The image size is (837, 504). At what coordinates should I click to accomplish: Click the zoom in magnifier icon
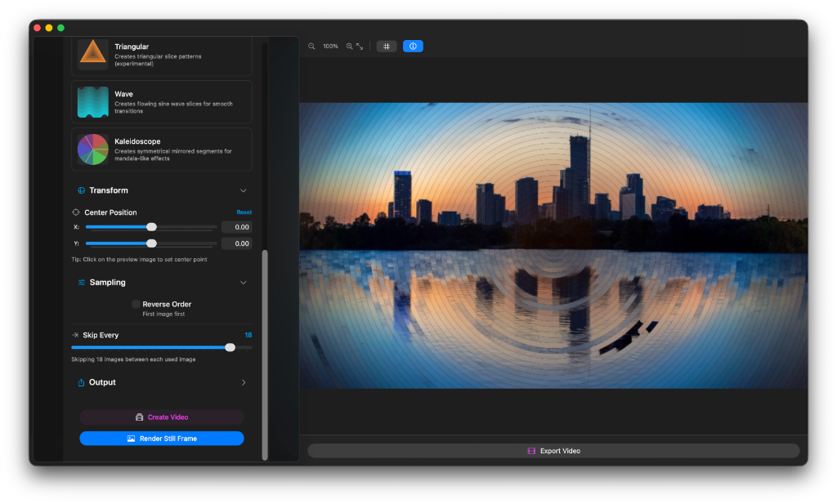[x=349, y=47]
